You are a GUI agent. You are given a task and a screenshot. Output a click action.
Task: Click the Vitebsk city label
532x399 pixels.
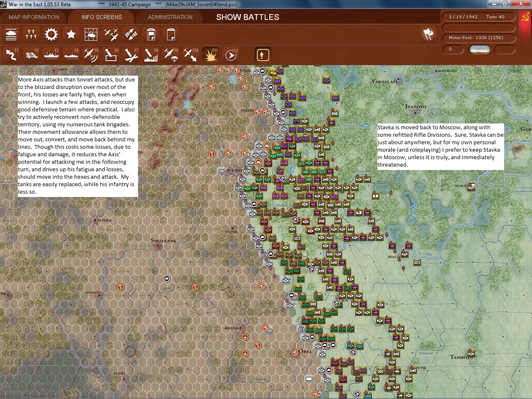click(104, 220)
